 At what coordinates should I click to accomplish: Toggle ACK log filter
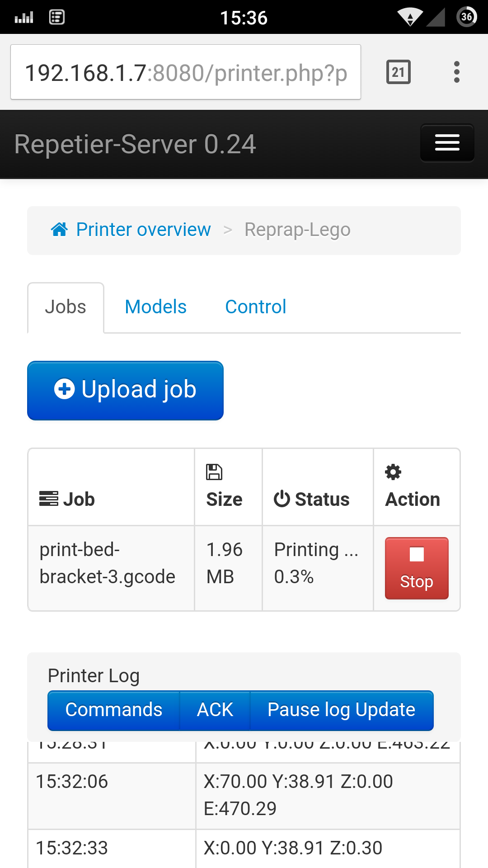[x=215, y=710]
